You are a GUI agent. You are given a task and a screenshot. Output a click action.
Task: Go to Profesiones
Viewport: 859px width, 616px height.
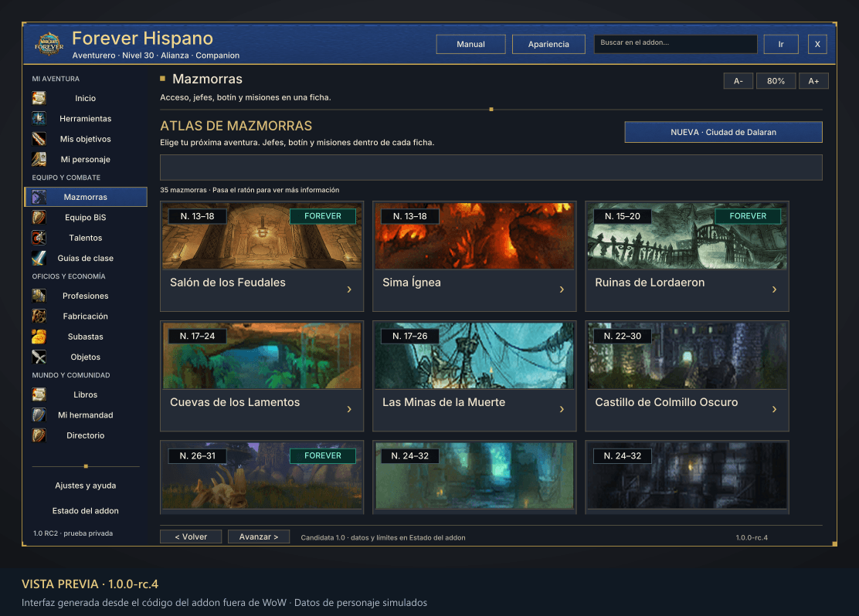click(x=86, y=296)
